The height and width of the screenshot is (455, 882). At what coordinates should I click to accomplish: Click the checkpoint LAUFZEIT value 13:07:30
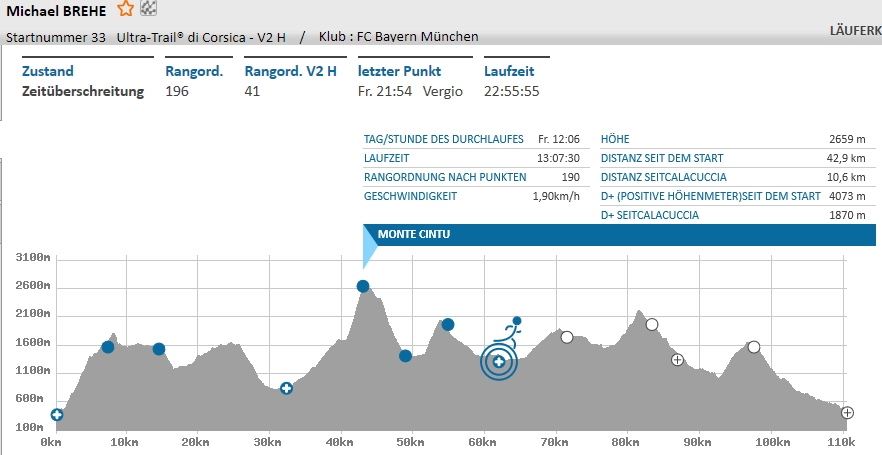(x=558, y=158)
